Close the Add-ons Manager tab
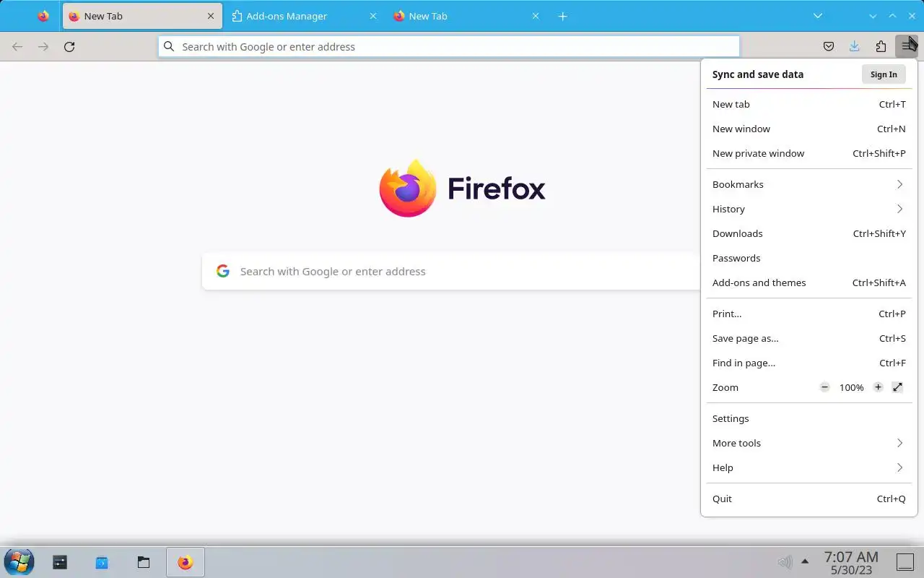Image resolution: width=924 pixels, height=578 pixels. pyautogui.click(x=372, y=16)
